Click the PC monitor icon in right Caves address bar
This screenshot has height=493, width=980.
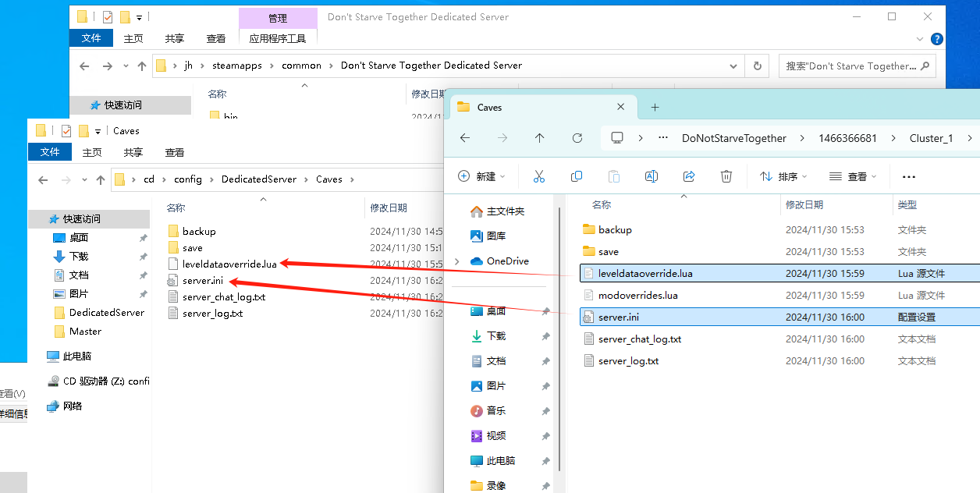coord(617,138)
